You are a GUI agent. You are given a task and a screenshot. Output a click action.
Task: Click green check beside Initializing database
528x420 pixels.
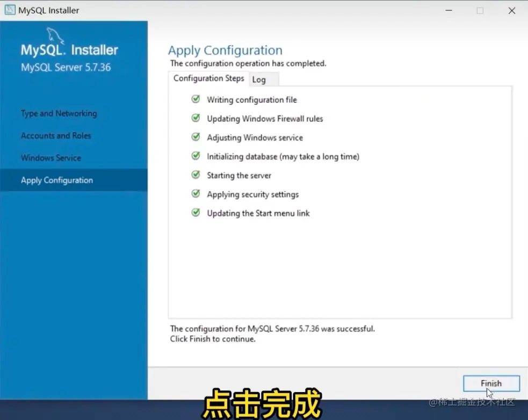[x=196, y=156]
